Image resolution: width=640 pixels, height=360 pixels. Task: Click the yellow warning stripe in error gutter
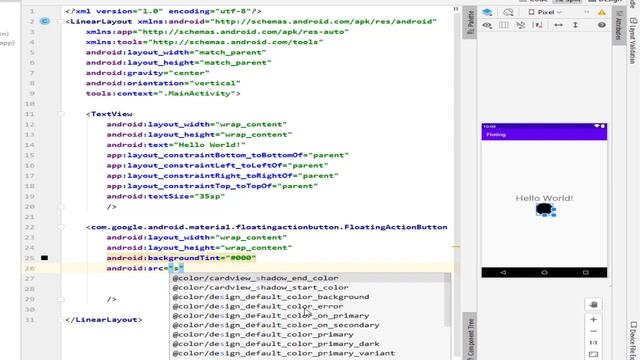pos(456,247)
